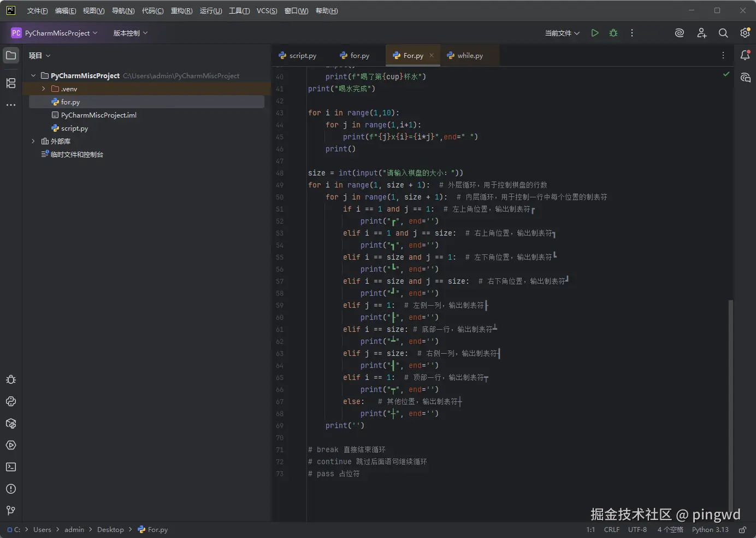Open the Problems tool window
This screenshot has height=538, width=756.
click(x=11, y=489)
